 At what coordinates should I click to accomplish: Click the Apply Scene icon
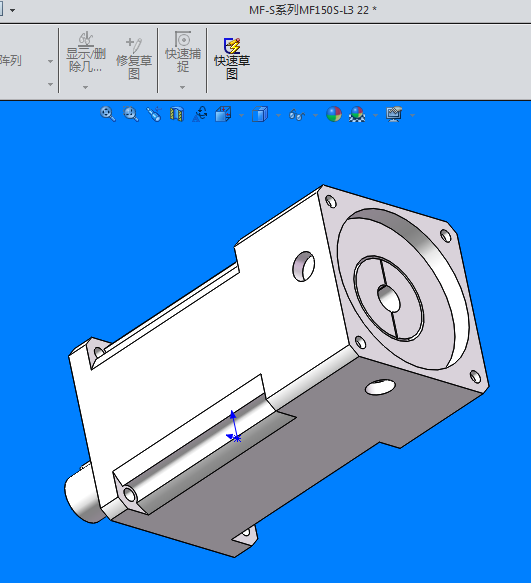click(x=357, y=114)
